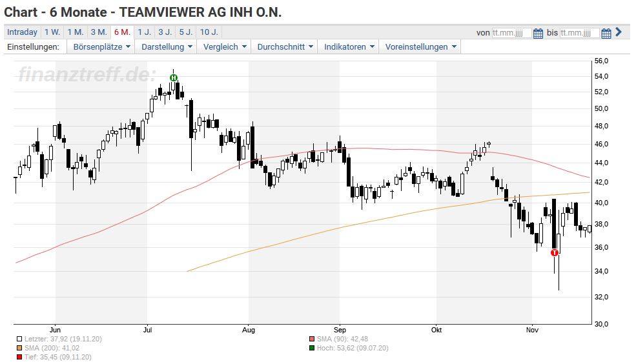Image resolution: width=636 pixels, height=364 pixels.
Task: Focus the 'bis' end date input field
Action: point(580,33)
